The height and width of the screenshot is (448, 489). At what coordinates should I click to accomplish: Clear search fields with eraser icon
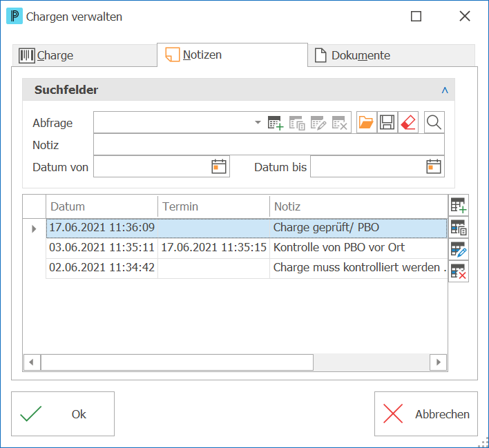(x=408, y=122)
